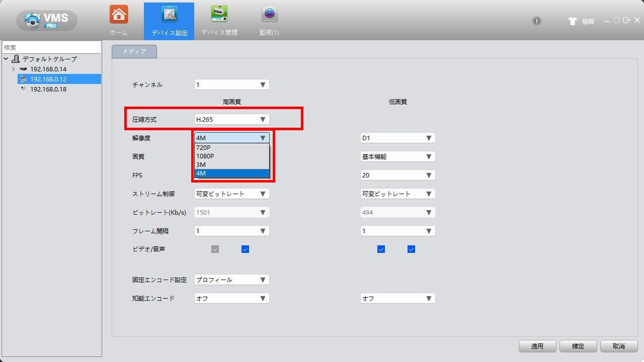This screenshot has width=644, height=362.
Task: Click the デバイス管理 device management icon
Action: [219, 15]
